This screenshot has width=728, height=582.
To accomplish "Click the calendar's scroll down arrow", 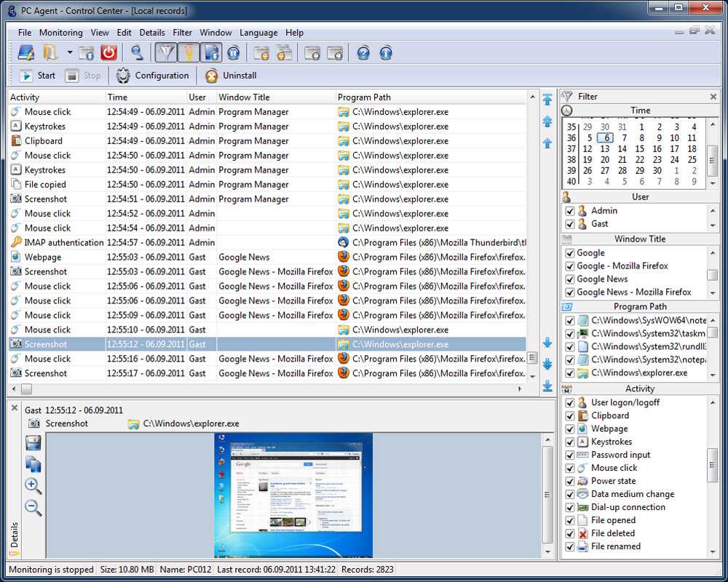I will [713, 183].
